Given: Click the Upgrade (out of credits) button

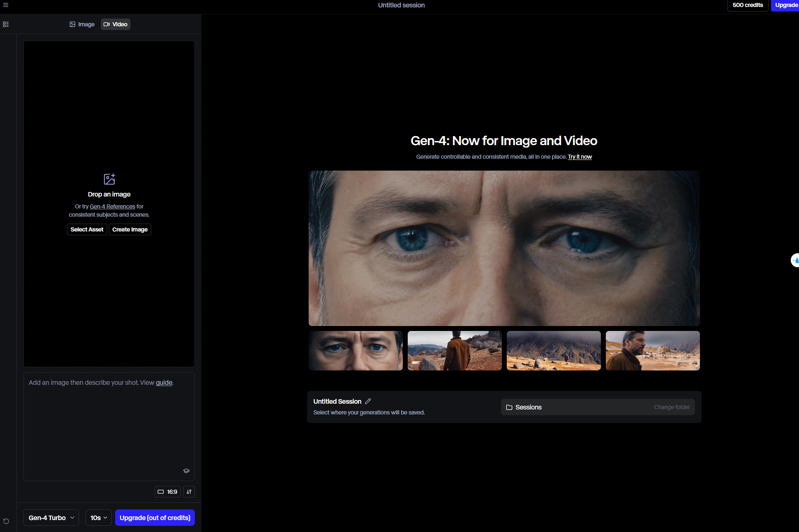Looking at the screenshot, I should 155,518.
